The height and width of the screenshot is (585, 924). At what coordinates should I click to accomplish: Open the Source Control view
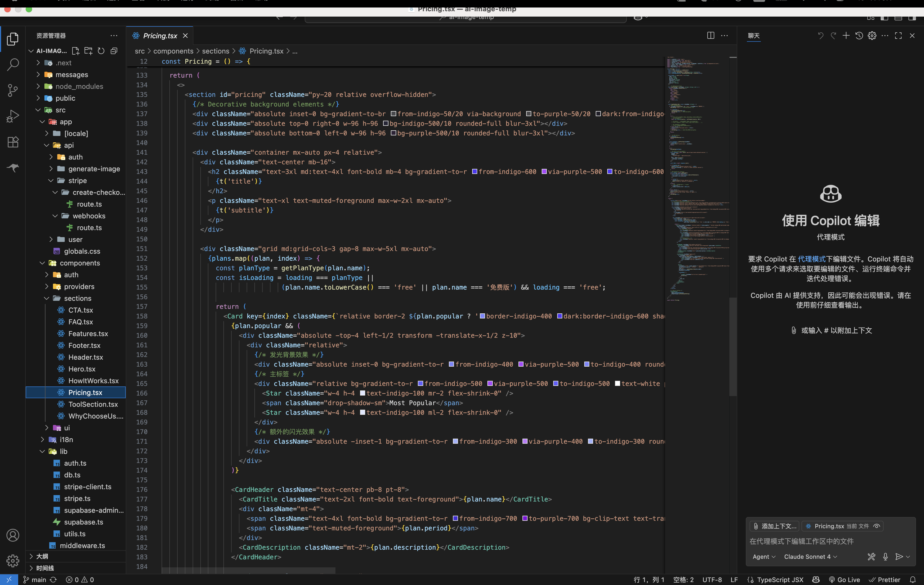(13, 90)
